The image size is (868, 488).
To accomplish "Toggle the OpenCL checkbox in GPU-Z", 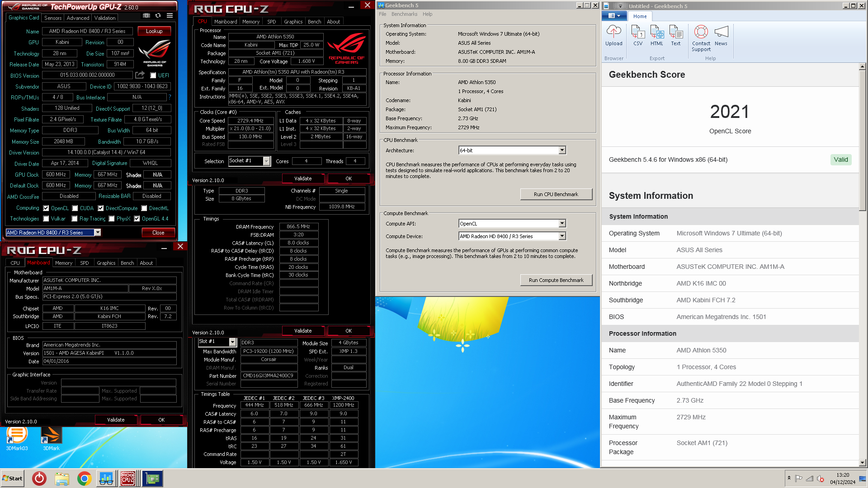I will pos(46,208).
